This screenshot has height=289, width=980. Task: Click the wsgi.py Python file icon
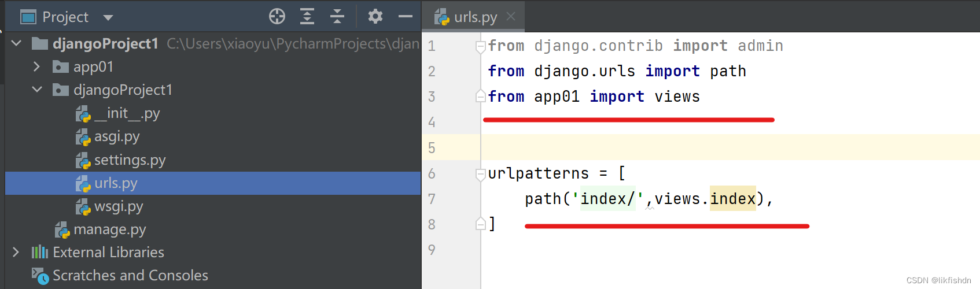pos(83,206)
